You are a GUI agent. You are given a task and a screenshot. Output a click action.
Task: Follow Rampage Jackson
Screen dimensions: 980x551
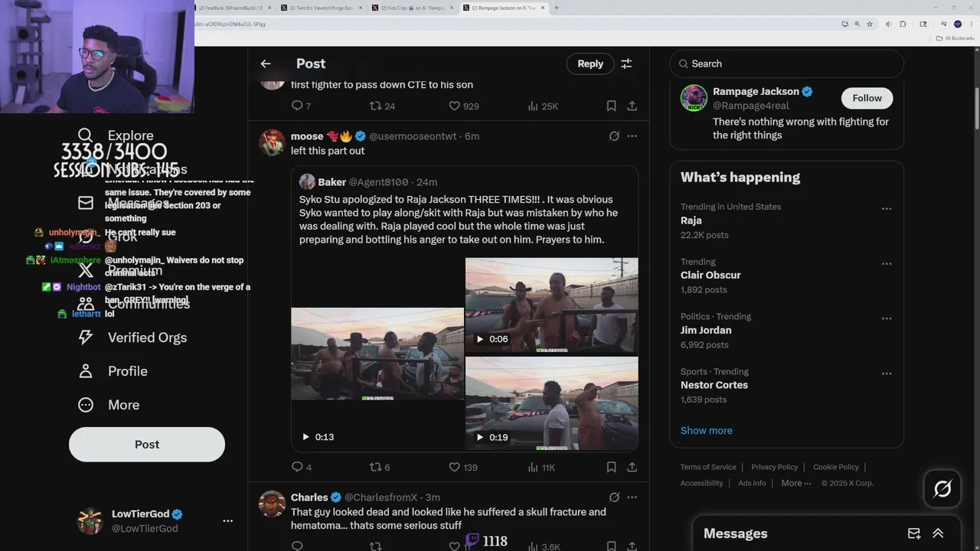(x=867, y=98)
